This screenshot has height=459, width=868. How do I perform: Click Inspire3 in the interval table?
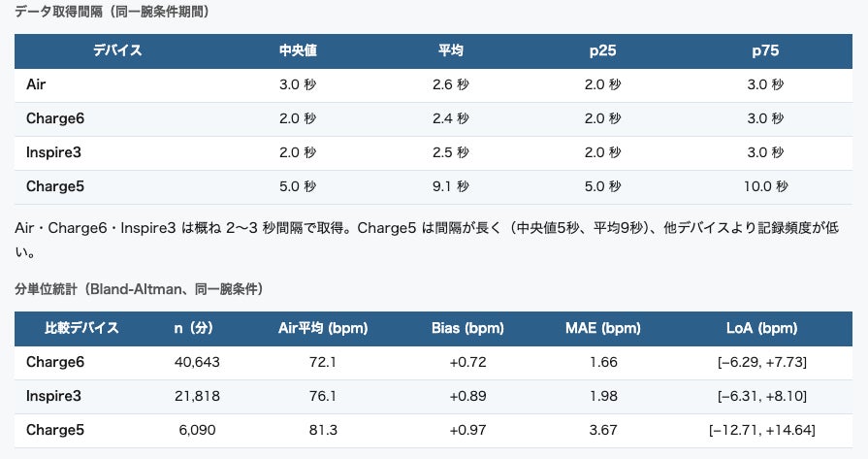53,152
